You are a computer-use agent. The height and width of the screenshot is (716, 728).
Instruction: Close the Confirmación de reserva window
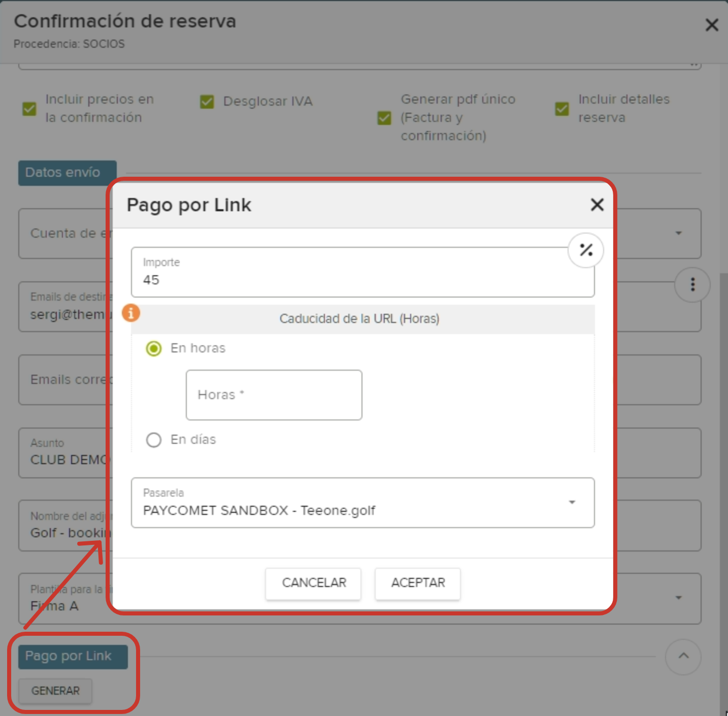click(x=711, y=25)
